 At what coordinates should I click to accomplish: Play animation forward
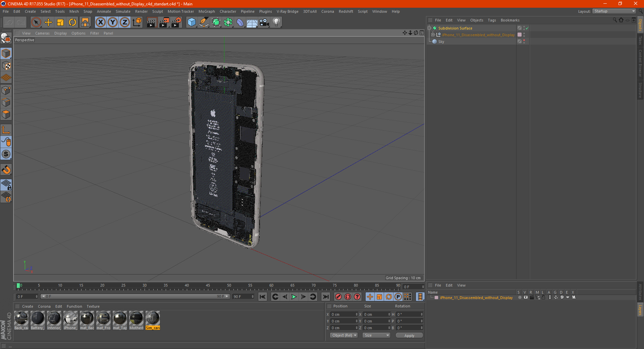[x=294, y=297]
